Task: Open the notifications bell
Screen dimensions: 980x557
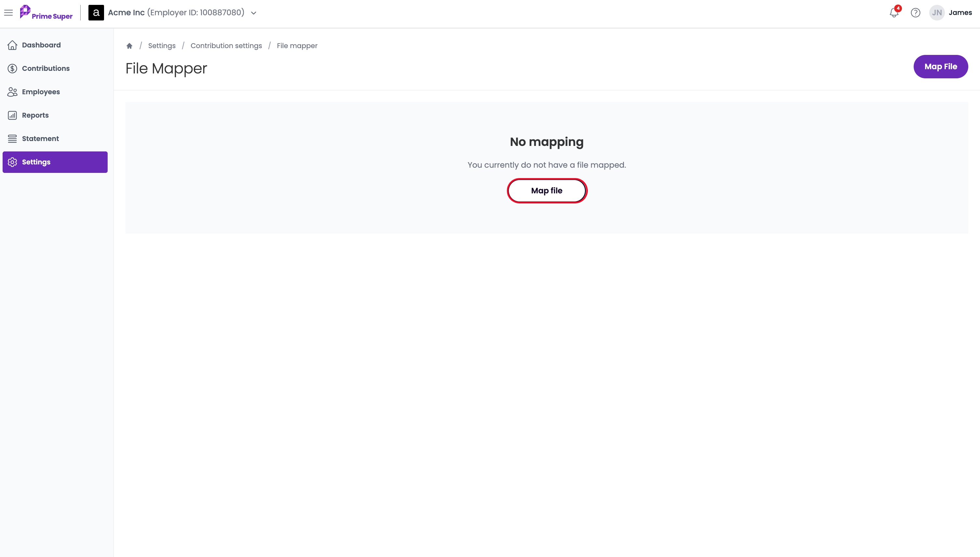Action: pyautogui.click(x=894, y=13)
